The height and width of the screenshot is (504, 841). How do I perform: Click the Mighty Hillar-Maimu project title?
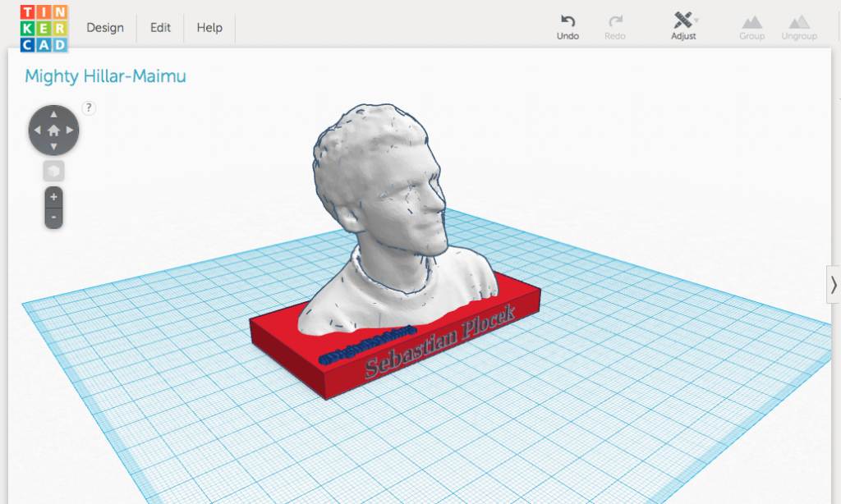(105, 76)
